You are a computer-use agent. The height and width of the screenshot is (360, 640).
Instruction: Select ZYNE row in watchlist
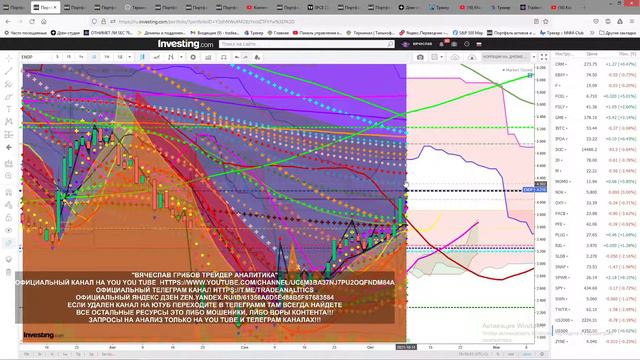595,342
